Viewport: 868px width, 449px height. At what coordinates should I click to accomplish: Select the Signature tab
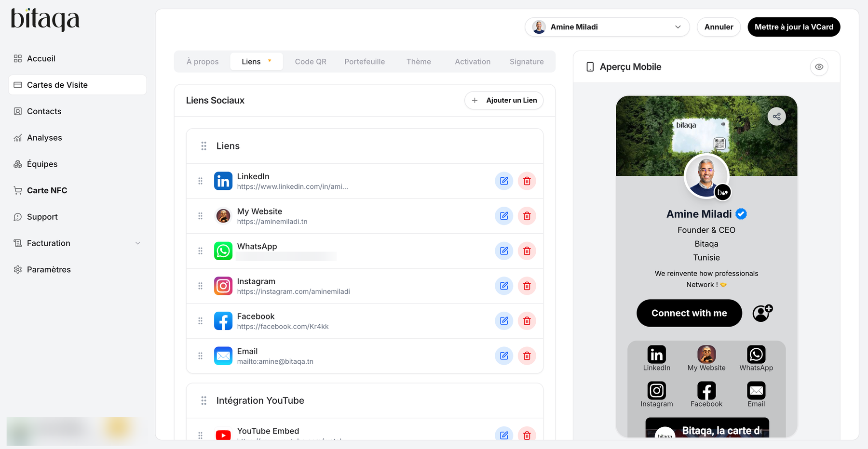(x=527, y=62)
